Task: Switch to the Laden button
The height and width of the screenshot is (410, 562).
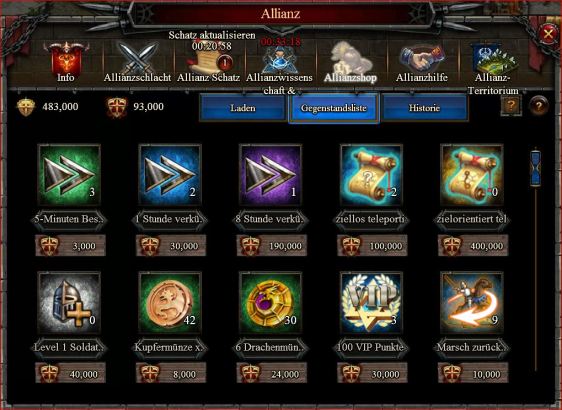Action: tap(243, 108)
